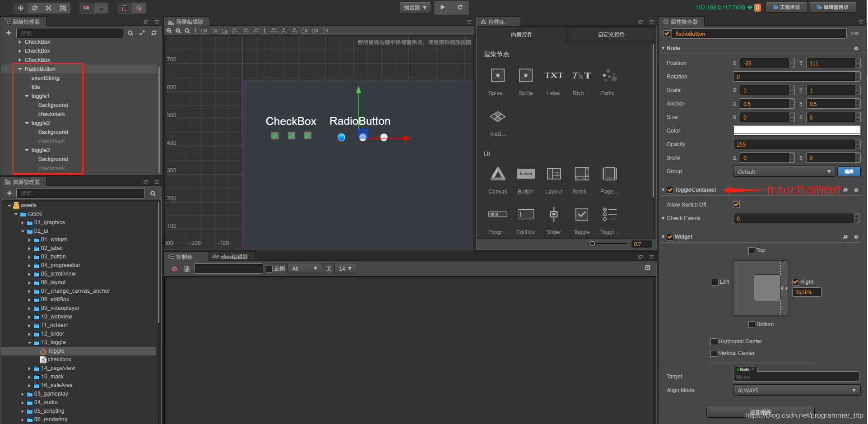Image resolution: width=868 pixels, height=424 pixels.
Task: Adjust the control library zoom slider
Action: coord(592,244)
